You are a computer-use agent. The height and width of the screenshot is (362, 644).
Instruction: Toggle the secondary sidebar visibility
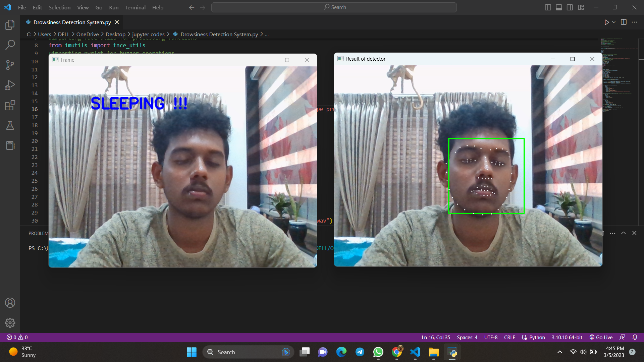click(x=570, y=7)
